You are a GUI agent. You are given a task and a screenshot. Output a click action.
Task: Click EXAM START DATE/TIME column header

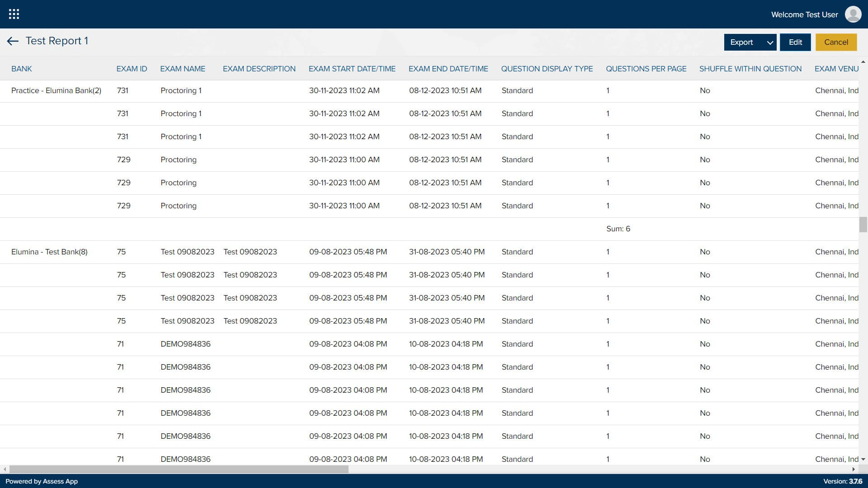[352, 69]
